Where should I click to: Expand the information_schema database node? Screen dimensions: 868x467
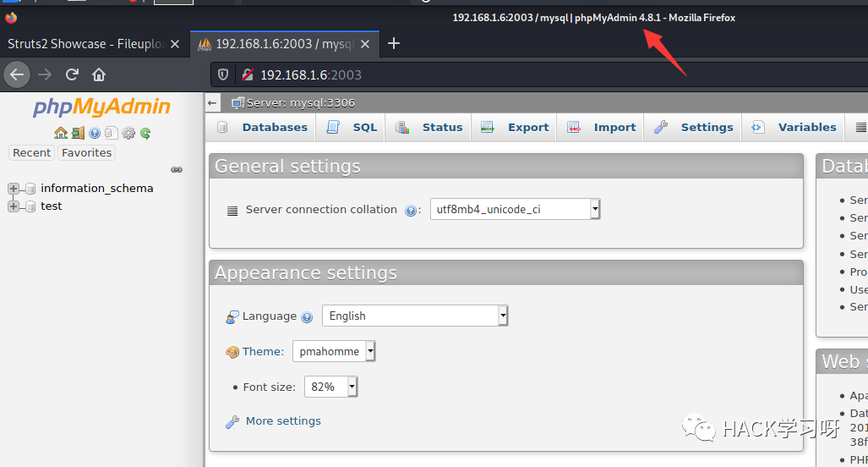click(x=14, y=189)
